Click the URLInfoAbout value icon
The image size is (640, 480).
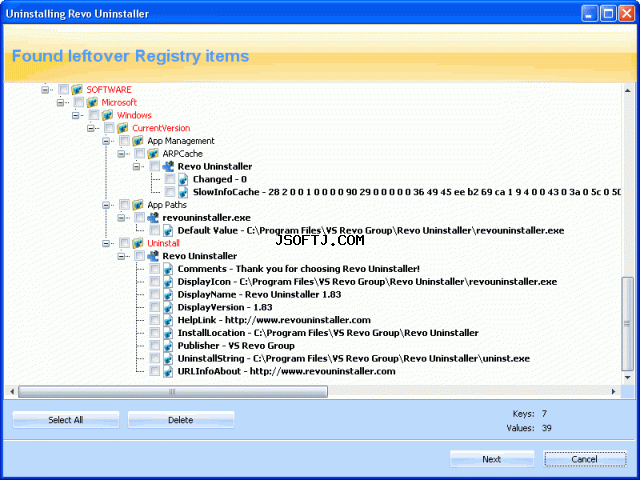168,371
